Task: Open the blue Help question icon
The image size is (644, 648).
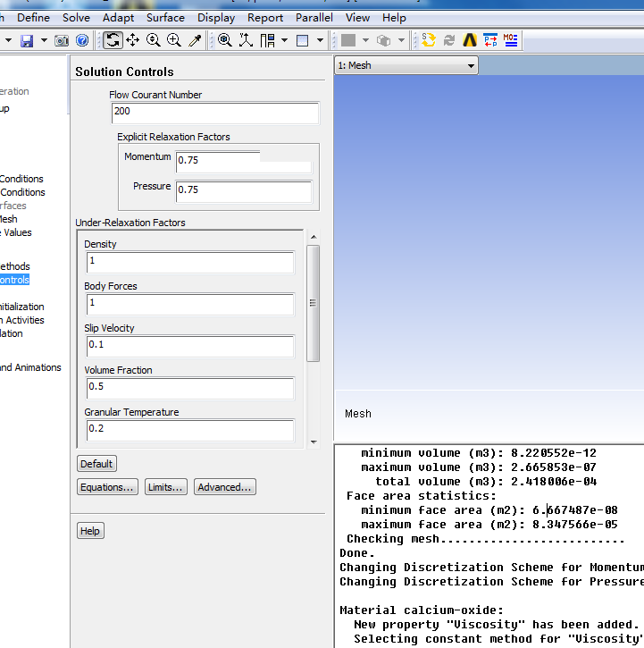Action: [x=82, y=40]
